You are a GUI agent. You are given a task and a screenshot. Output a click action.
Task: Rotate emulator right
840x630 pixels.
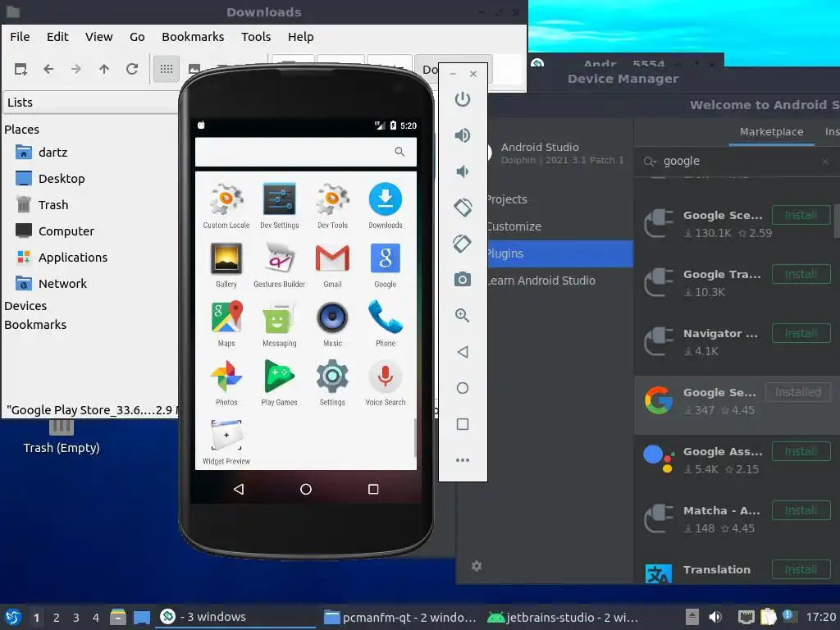[463, 244]
